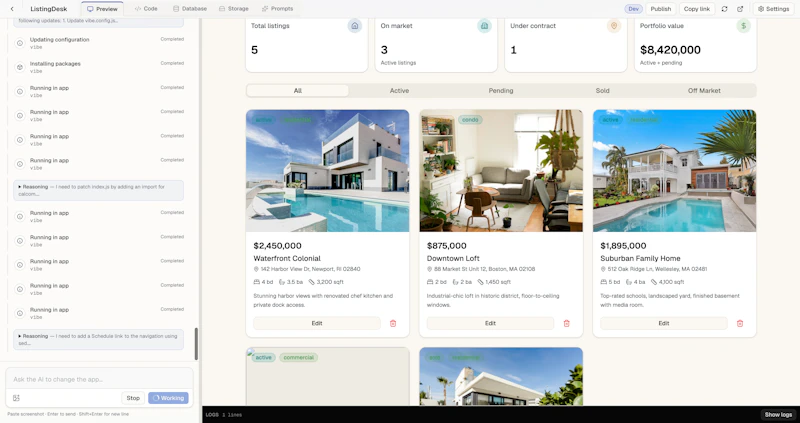
Task: Click the ruler icon next to 3,200 sqft
Action: click(312, 282)
